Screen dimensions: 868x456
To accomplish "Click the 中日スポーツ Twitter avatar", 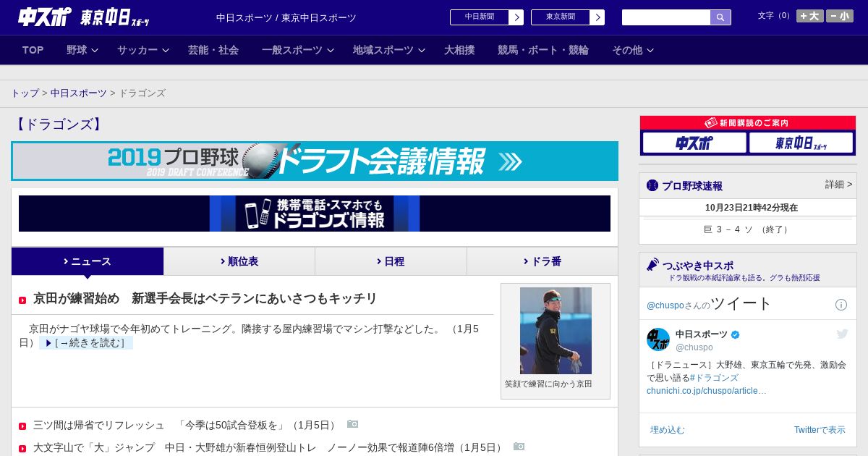I will click(658, 339).
